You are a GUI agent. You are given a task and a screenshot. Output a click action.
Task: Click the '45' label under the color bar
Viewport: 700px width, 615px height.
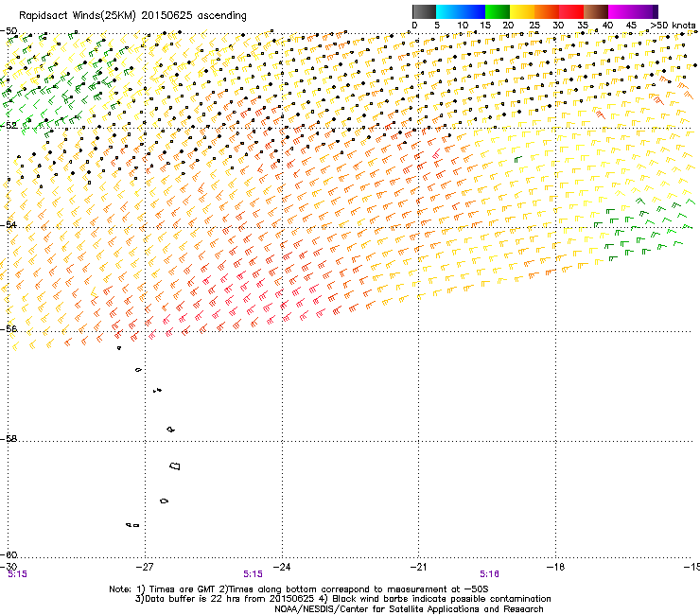[x=631, y=26]
